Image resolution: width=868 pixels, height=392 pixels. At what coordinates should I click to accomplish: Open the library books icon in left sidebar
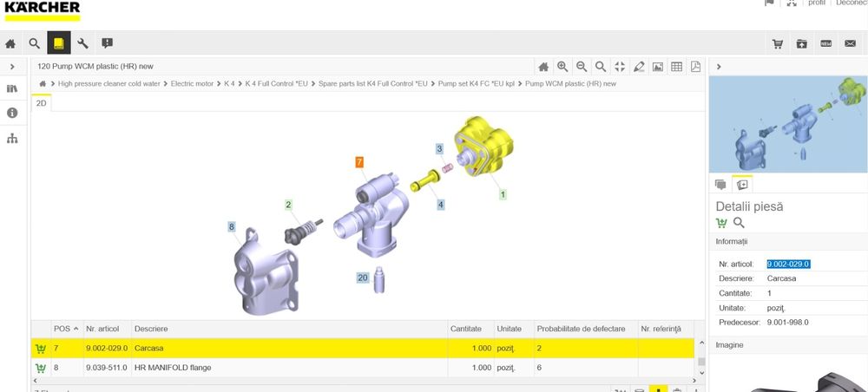click(12, 88)
